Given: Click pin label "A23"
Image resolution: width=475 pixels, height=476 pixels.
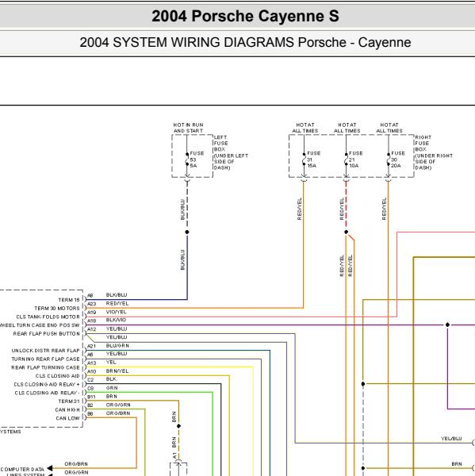Looking at the screenshot, I should click(x=92, y=304).
